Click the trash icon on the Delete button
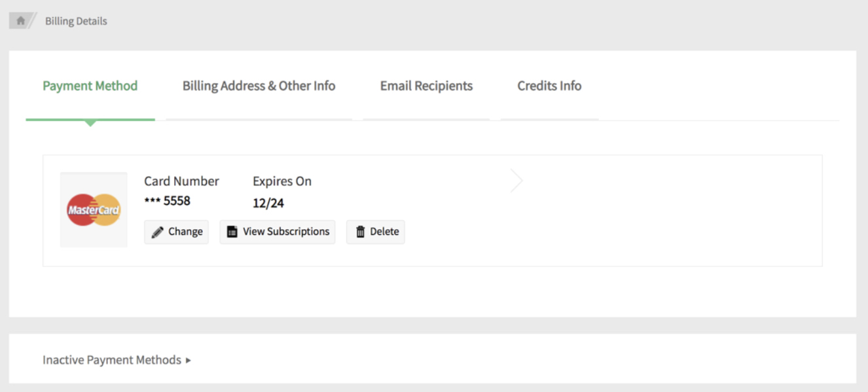Screen dimensions: 868x392 (x=360, y=231)
